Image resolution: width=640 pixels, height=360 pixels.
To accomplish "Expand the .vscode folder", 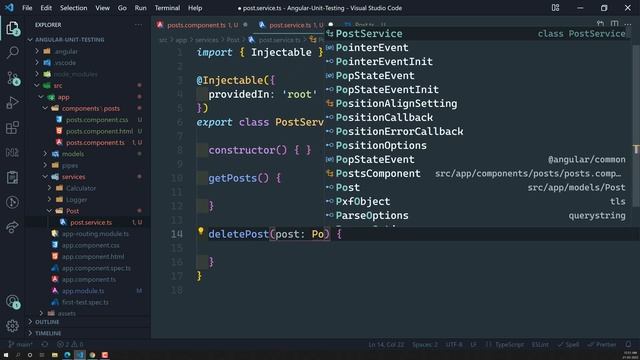I will coord(37,62).
